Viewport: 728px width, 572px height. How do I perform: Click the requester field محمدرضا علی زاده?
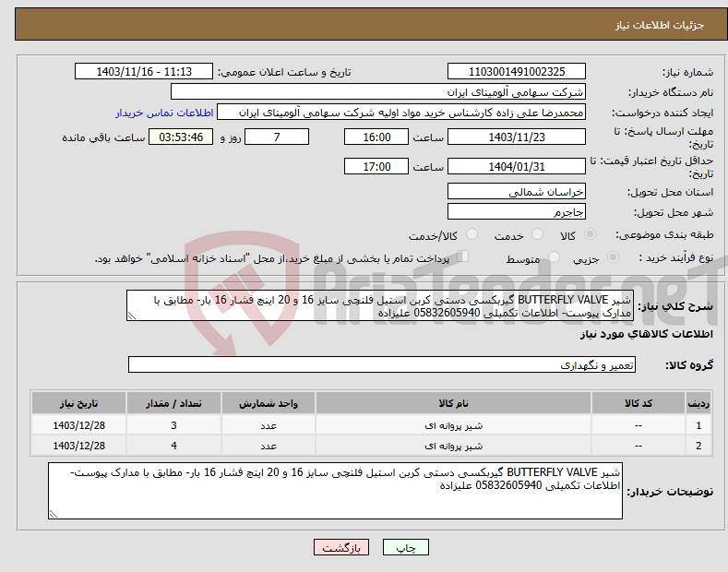401,113
